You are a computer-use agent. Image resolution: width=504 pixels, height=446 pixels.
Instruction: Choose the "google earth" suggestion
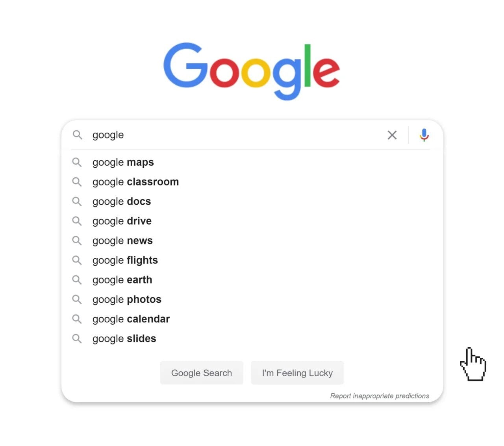tap(122, 280)
